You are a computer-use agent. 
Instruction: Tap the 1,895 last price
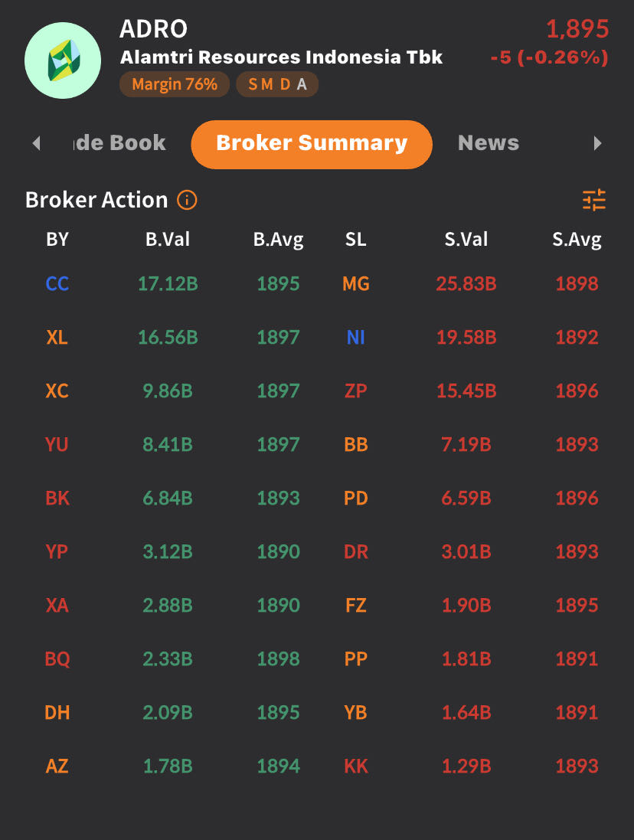[x=577, y=30]
